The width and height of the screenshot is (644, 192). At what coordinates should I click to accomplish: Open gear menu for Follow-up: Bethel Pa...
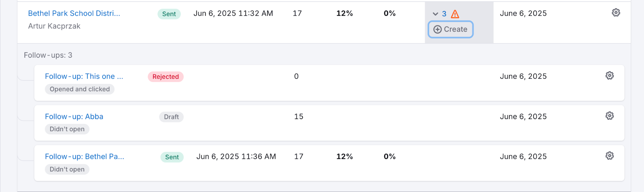click(610, 156)
